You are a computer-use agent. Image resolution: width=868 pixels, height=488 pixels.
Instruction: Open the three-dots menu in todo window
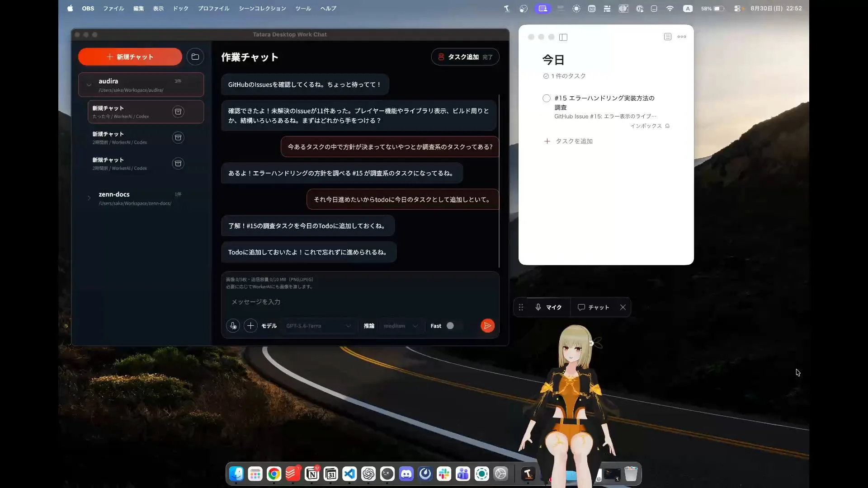[682, 37]
